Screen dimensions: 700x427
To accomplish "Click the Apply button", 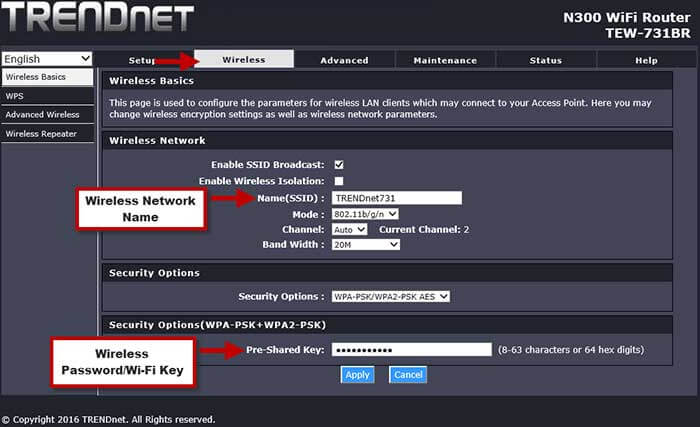I will coord(357,375).
